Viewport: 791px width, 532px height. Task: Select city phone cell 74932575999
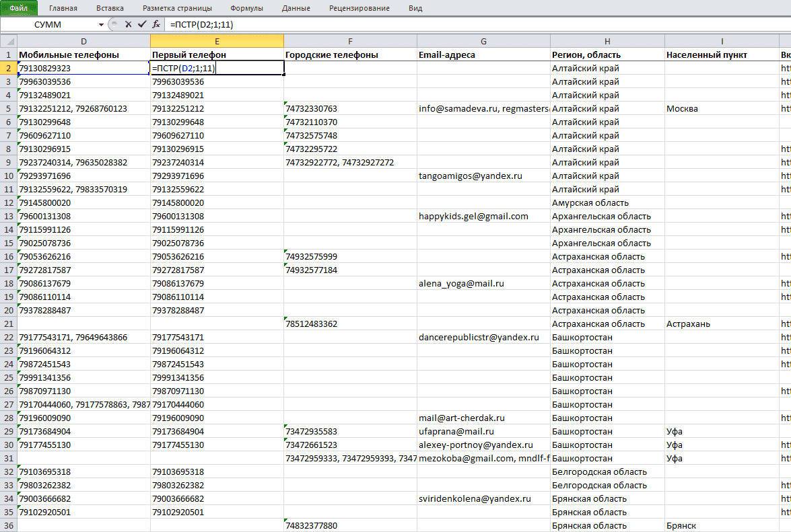(x=350, y=256)
